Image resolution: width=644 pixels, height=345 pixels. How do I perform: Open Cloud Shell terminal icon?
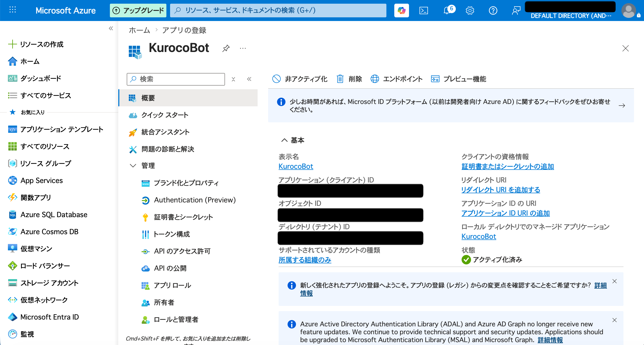tap(423, 11)
